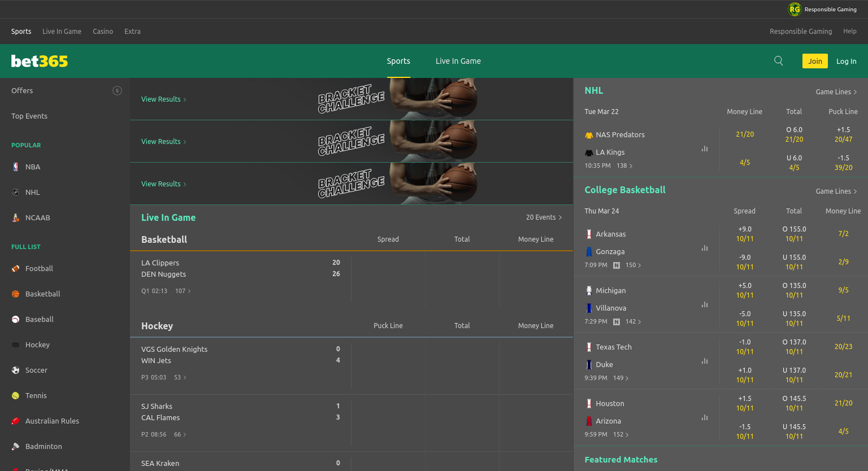Open the search magnifier icon
Viewport: 868px width, 471px height.
point(778,61)
